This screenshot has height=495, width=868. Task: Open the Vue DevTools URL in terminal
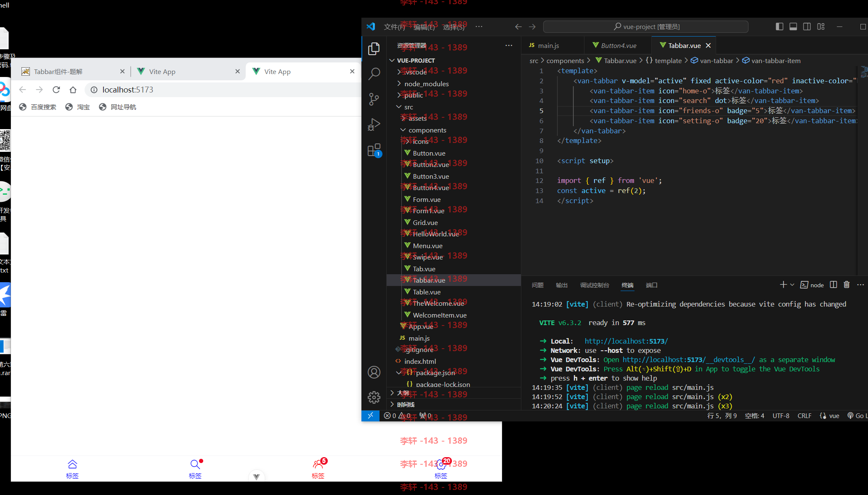[x=689, y=360]
